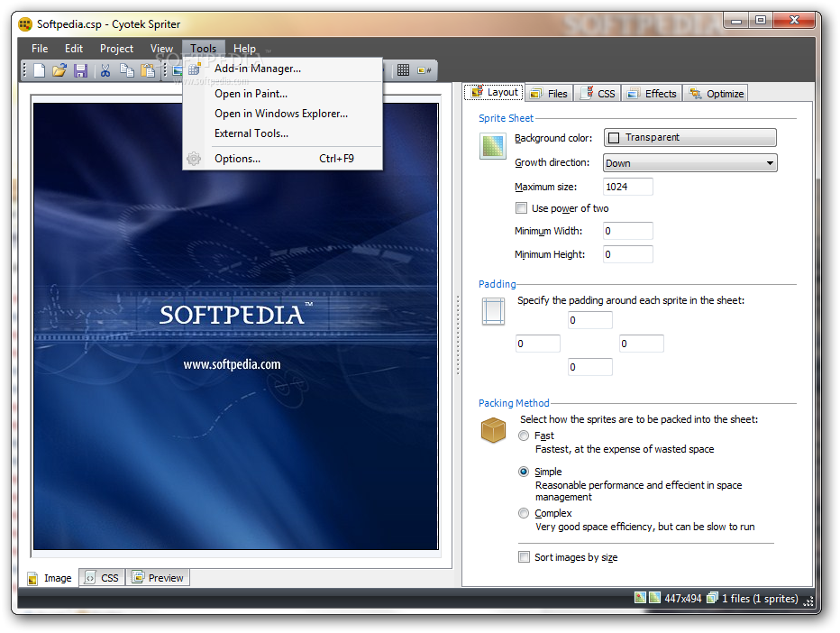Viewport: 840px width, 633px height.
Task: Click the Softpedia sprite image preview
Action: coord(236,326)
